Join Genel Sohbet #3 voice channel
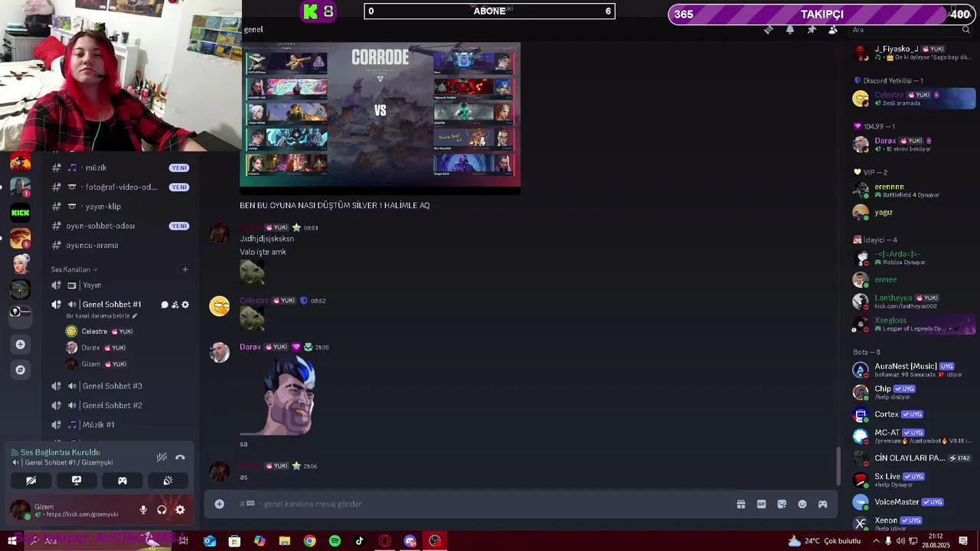Screen dimensions: 980x551 (x=120, y=386)
